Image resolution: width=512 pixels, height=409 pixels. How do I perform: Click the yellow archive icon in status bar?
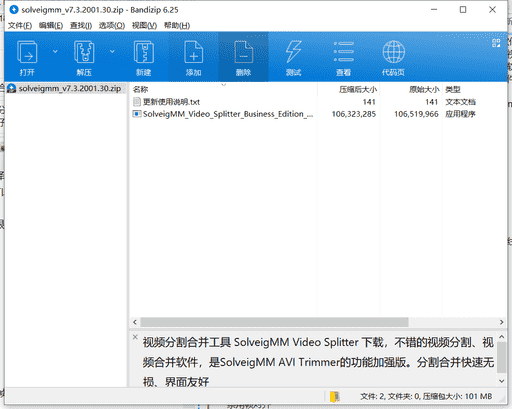click(335, 396)
